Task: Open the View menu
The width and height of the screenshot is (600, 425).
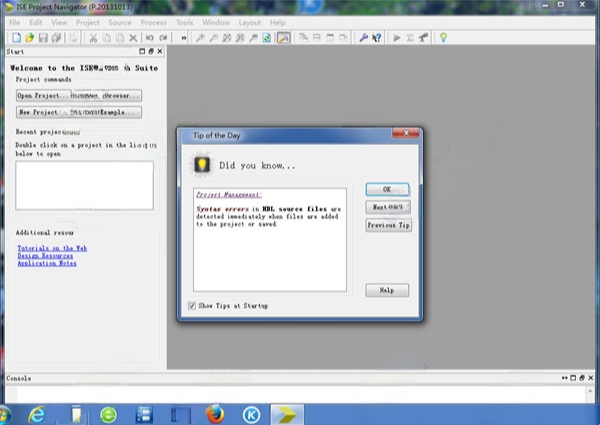Action: click(59, 23)
